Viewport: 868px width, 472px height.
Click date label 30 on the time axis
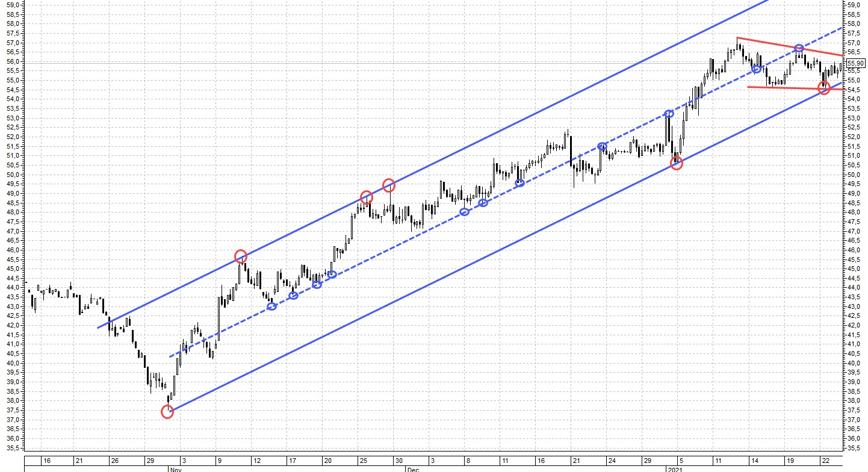pyautogui.click(x=398, y=461)
